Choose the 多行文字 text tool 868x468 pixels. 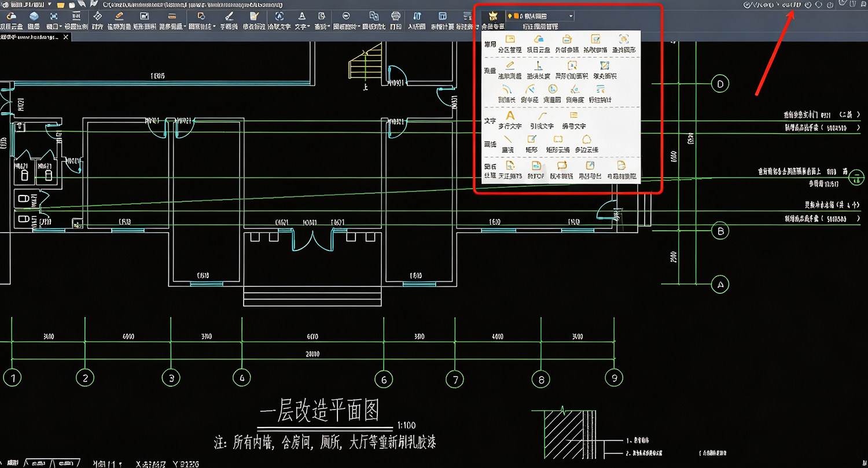510,120
